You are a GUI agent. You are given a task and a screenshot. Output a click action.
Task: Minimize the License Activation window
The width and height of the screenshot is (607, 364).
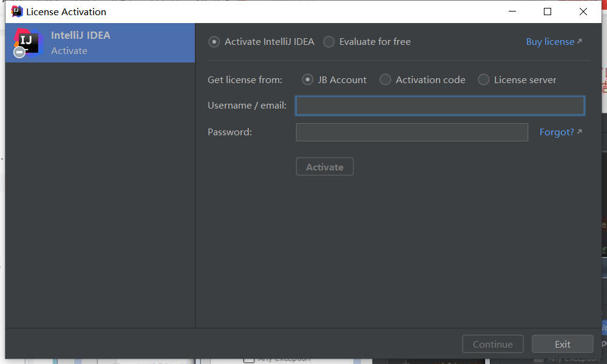512,12
